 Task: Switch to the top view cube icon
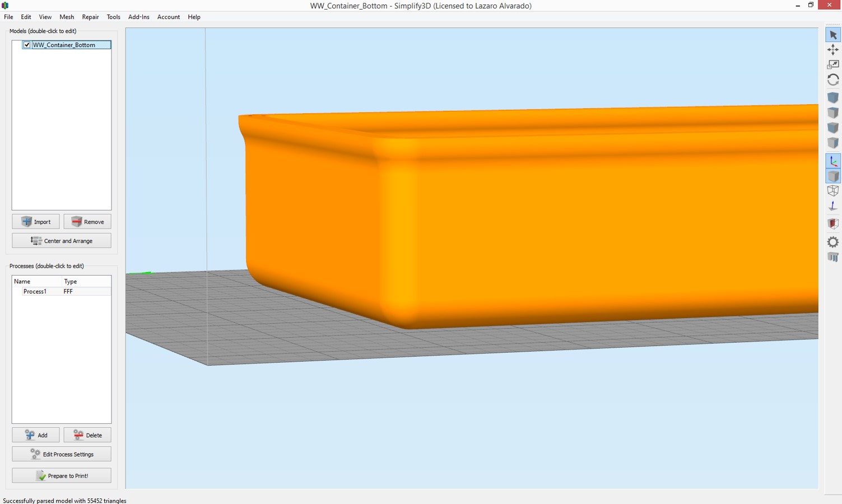point(833,113)
